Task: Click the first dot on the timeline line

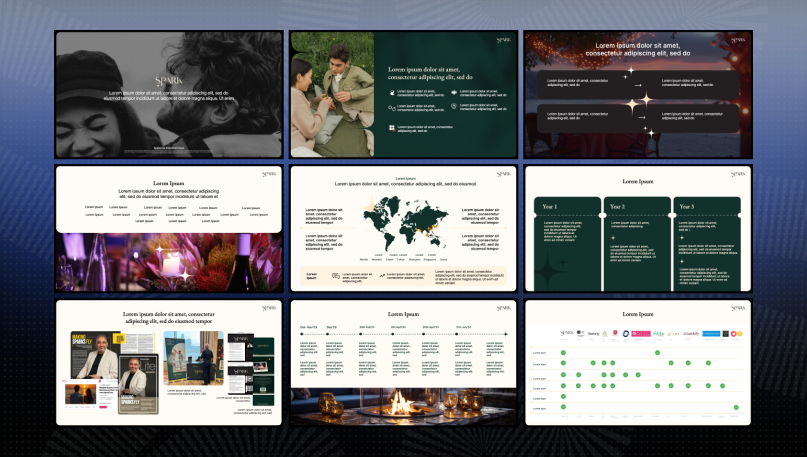Action: click(302, 334)
